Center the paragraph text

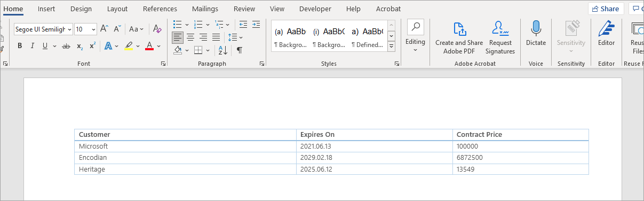click(x=190, y=37)
